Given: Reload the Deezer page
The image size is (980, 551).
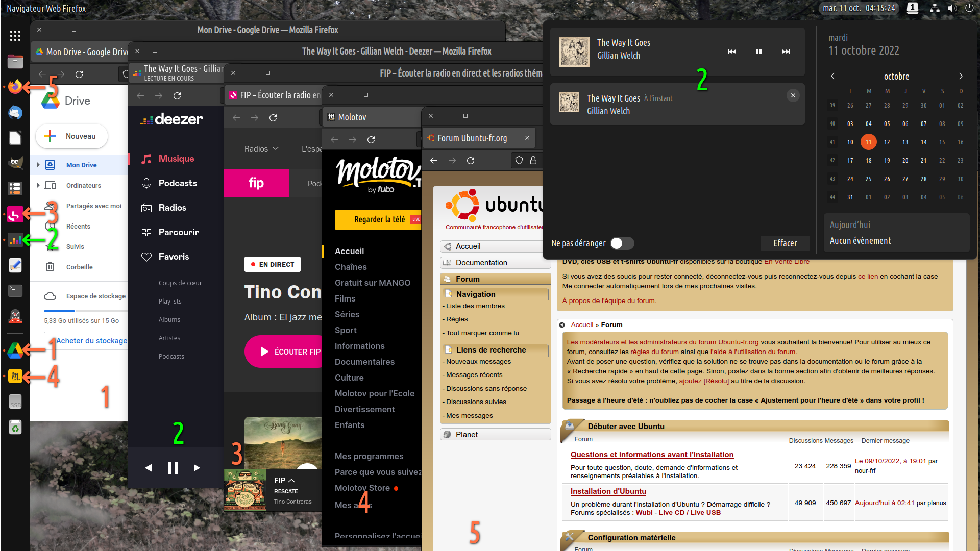Looking at the screenshot, I should [177, 96].
